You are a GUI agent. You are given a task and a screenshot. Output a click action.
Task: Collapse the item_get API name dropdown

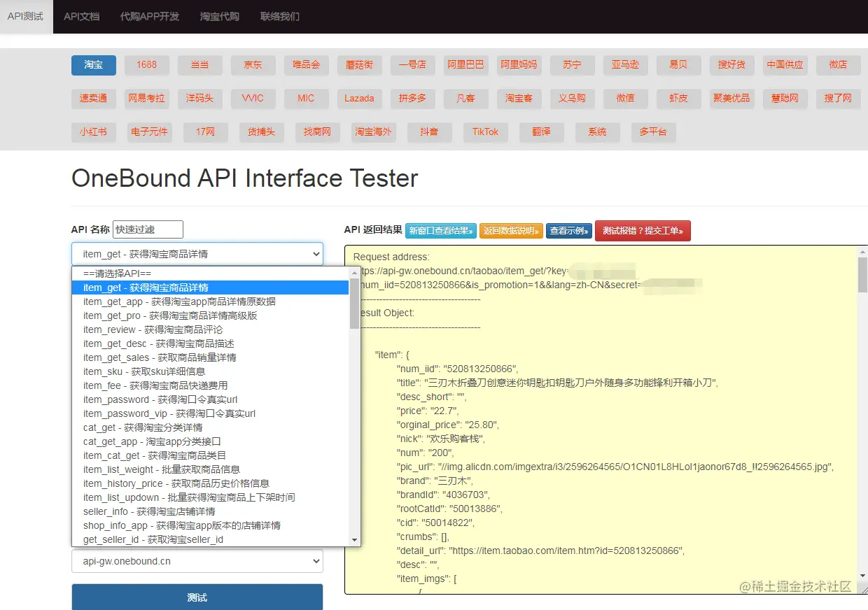tap(197, 254)
